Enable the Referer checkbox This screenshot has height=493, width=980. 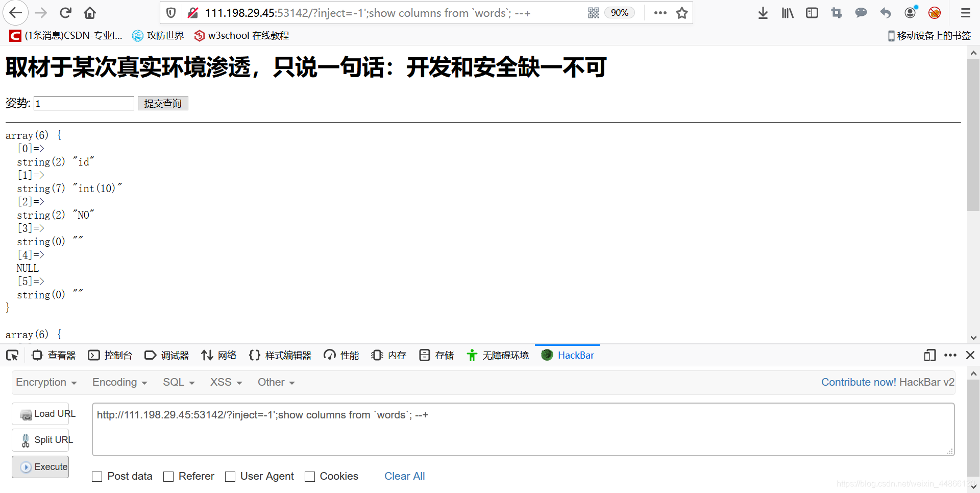coord(168,477)
